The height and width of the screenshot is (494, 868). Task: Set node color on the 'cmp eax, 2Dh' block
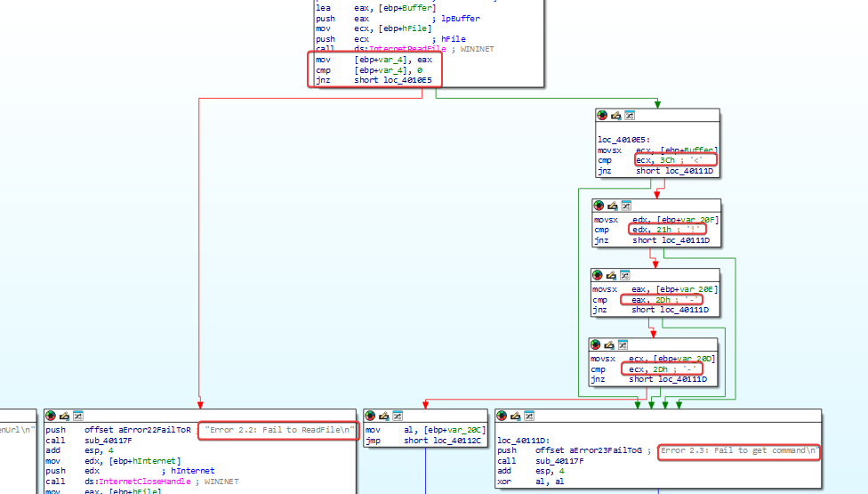tap(598, 275)
